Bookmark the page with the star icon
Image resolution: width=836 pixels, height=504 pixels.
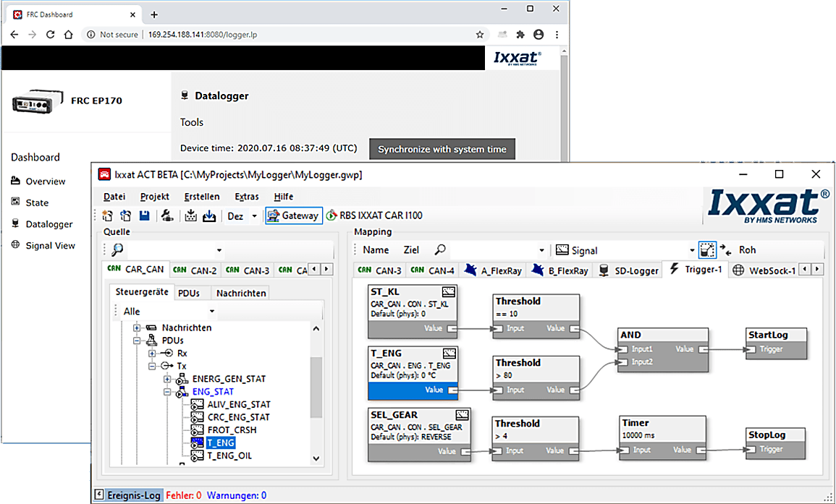(480, 35)
